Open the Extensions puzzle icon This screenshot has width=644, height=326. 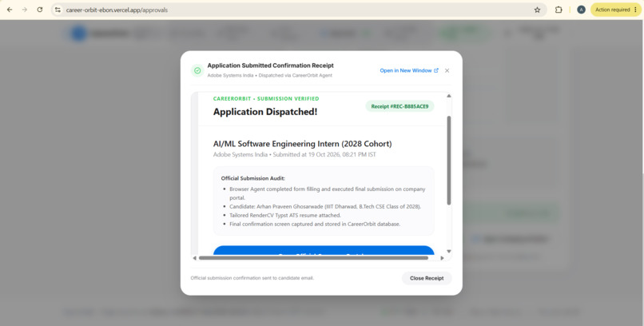[x=559, y=10]
